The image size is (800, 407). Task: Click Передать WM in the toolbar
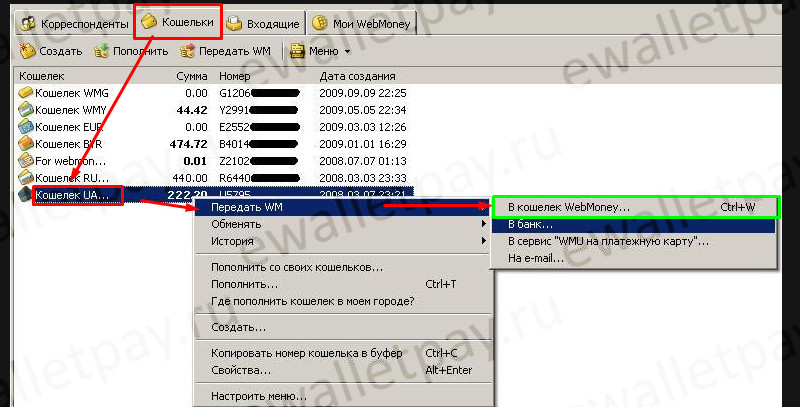226,51
